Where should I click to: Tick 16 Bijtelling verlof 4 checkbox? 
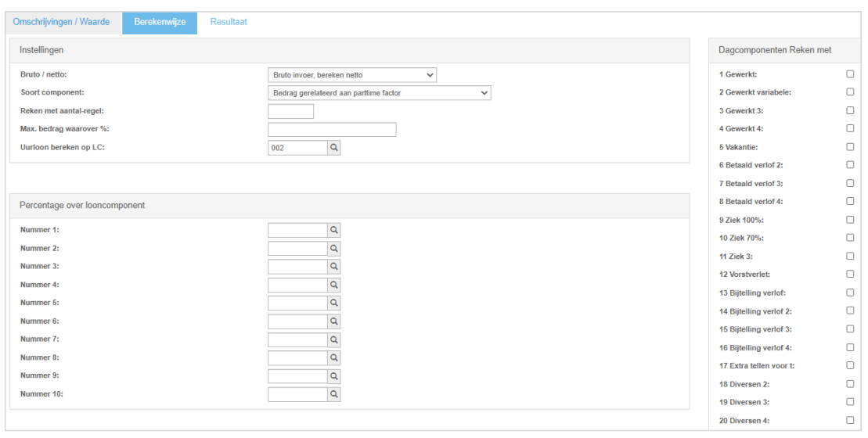850,347
